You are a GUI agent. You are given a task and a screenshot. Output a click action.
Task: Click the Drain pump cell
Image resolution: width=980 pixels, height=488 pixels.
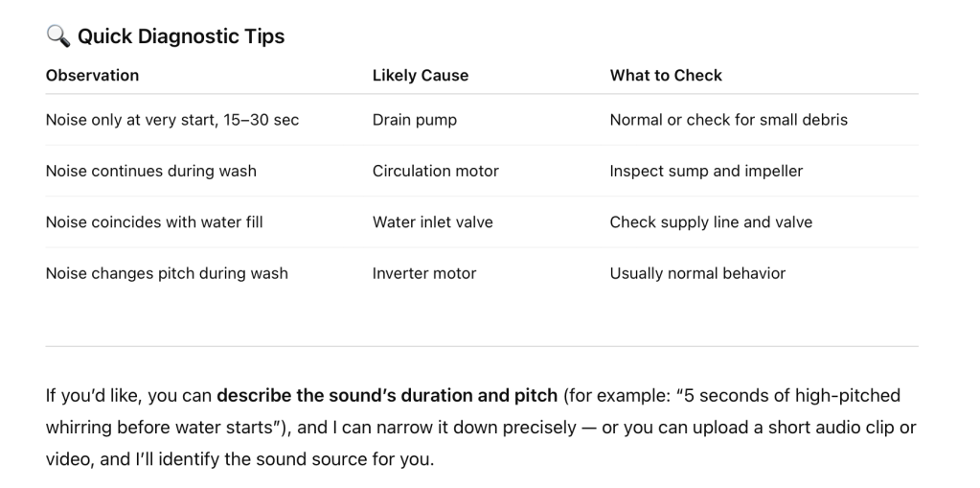click(414, 120)
